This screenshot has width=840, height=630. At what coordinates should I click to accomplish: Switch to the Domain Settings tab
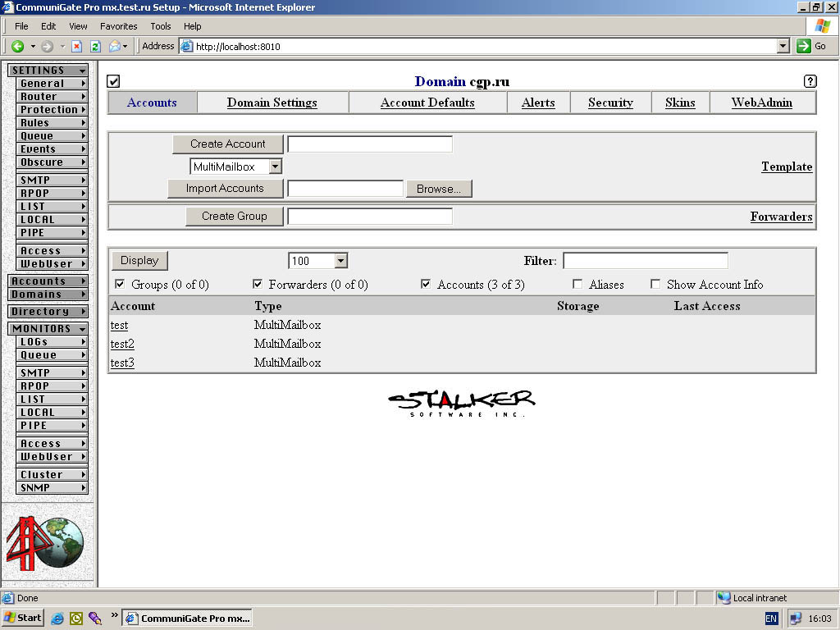coord(272,103)
